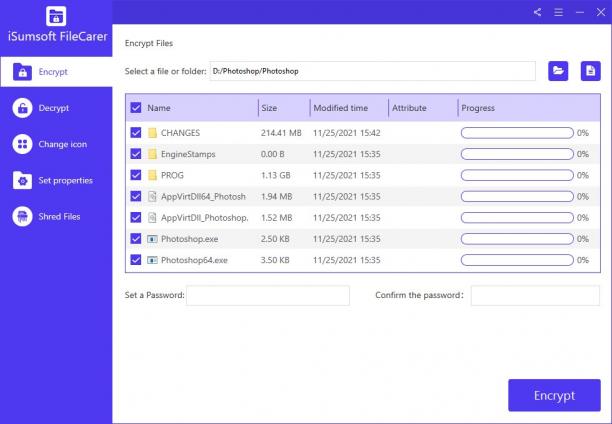This screenshot has width=612, height=424.
Task: Click the Attribute column header
Action: click(x=409, y=108)
